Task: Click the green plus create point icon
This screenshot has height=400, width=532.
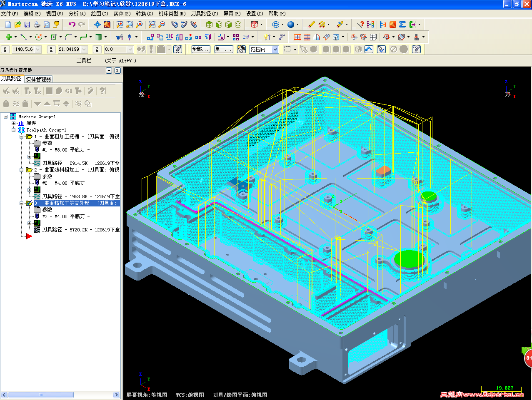Action: click(8, 37)
